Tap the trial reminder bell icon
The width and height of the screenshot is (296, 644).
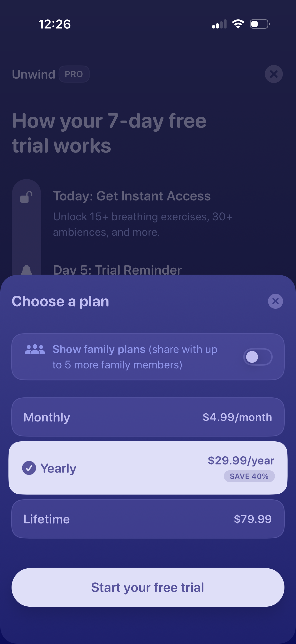pyautogui.click(x=27, y=270)
